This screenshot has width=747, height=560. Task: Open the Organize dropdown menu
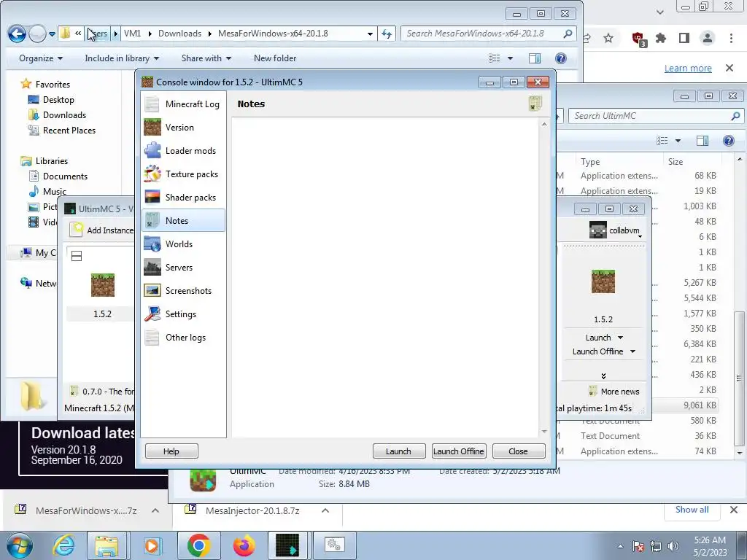[x=41, y=58]
